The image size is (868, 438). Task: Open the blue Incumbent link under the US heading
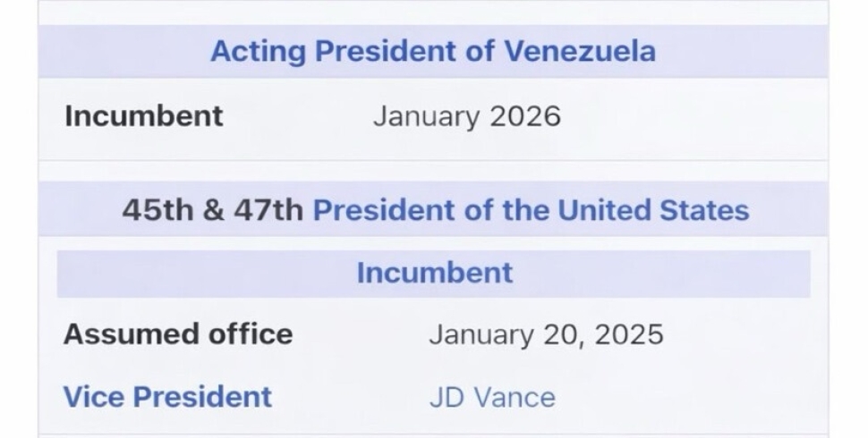click(x=435, y=273)
